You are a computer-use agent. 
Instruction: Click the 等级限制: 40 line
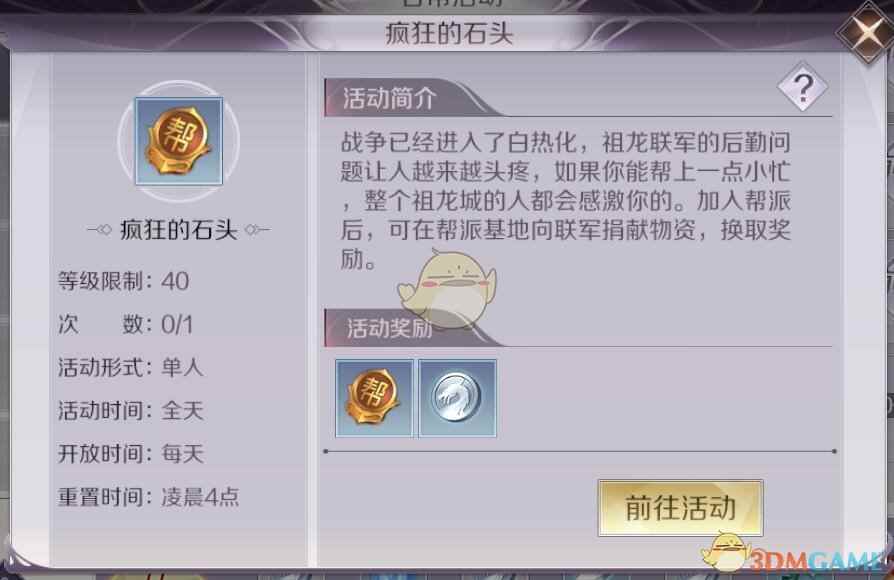123,281
